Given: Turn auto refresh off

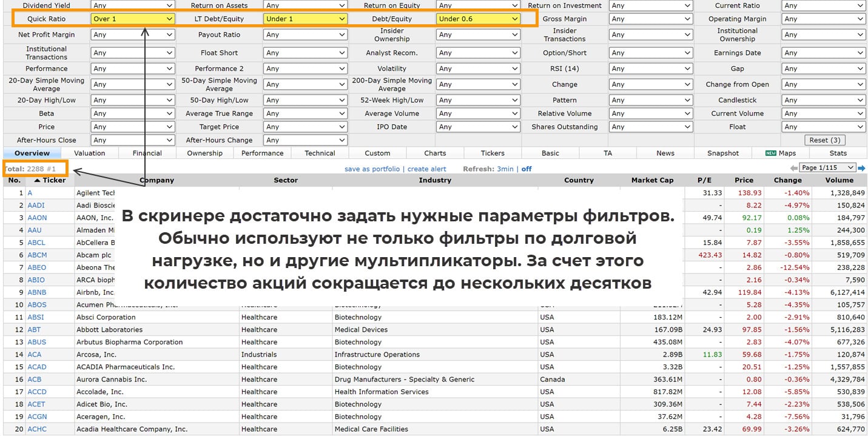Looking at the screenshot, I should click(x=527, y=169).
